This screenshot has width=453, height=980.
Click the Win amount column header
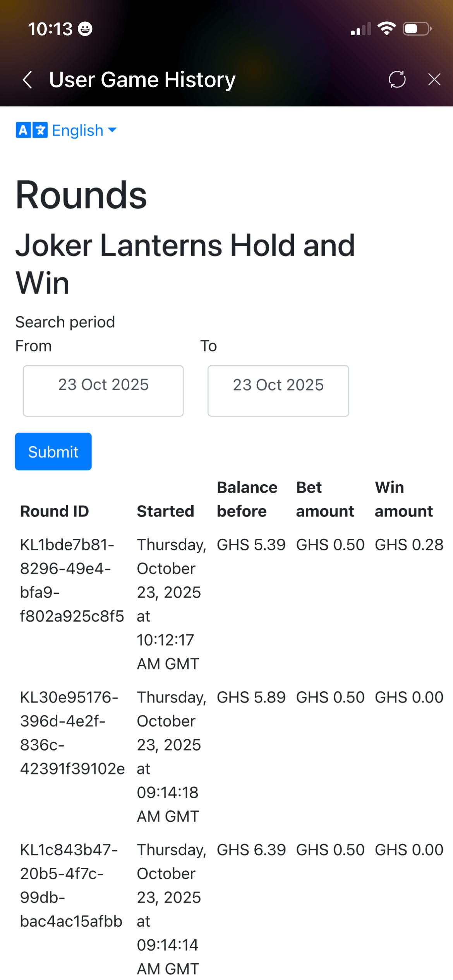(x=403, y=499)
